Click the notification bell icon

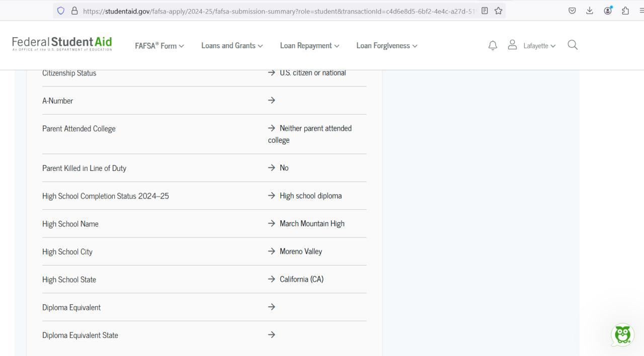click(493, 46)
